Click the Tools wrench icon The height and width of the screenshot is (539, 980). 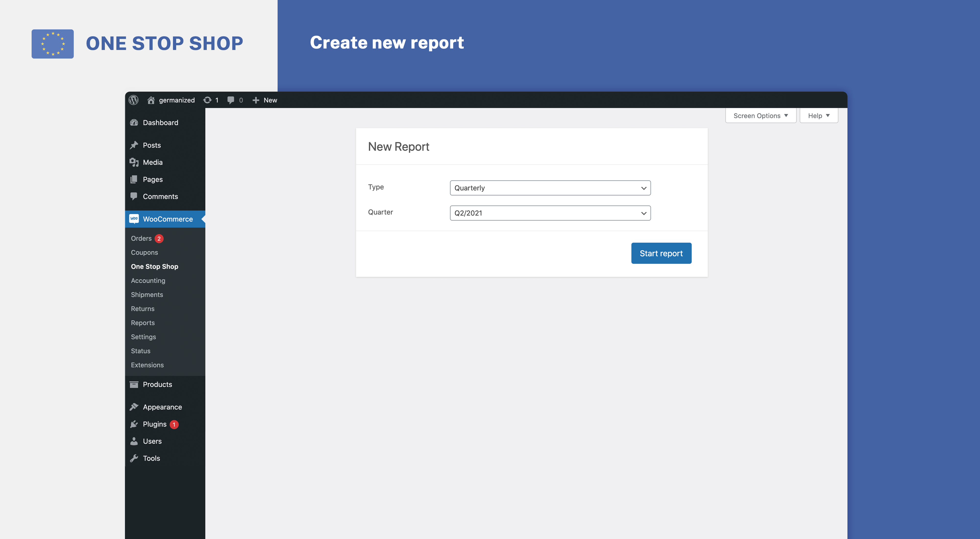[x=134, y=458]
